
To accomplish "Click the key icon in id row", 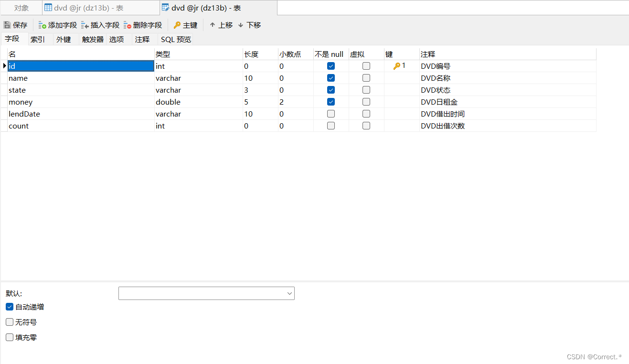I will click(x=396, y=66).
